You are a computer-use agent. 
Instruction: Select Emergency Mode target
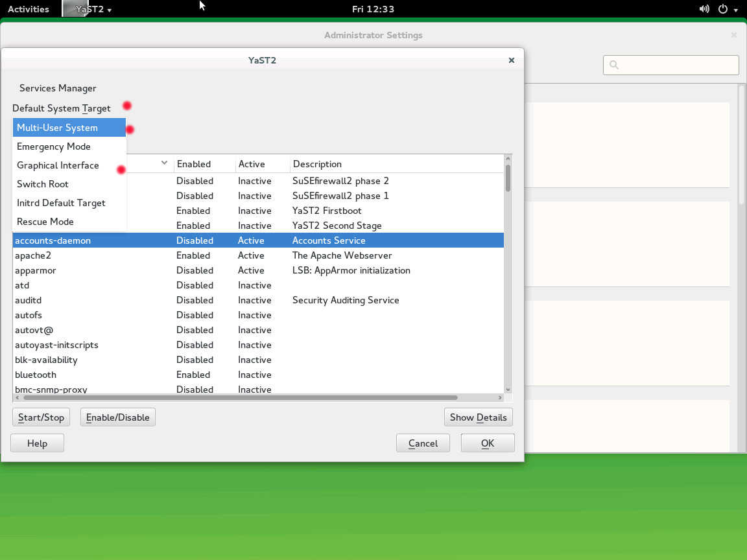[69, 146]
